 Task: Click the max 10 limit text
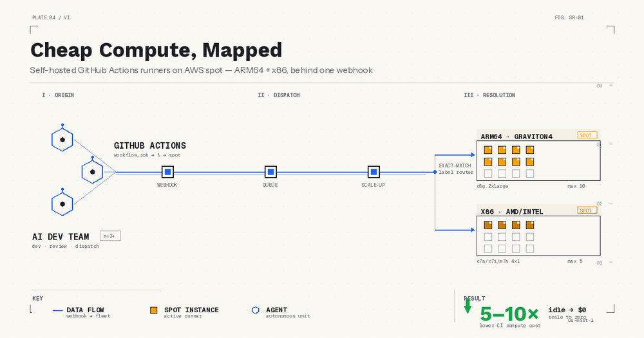[576, 186]
